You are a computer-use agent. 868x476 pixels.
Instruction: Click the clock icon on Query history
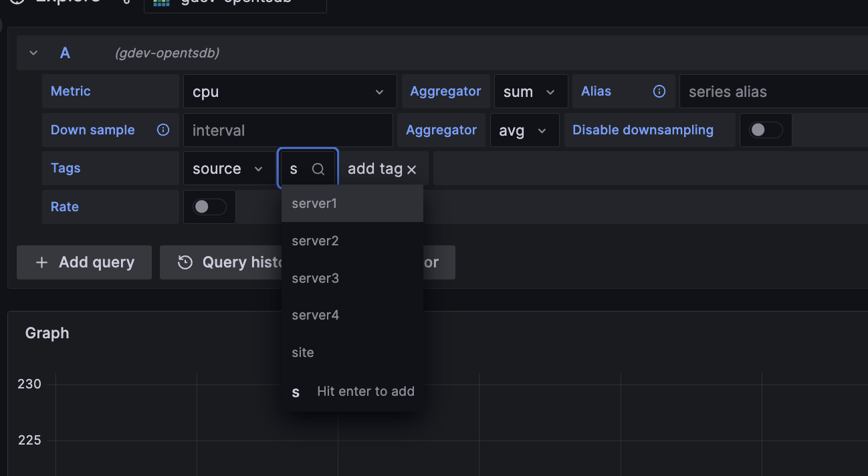(x=185, y=262)
